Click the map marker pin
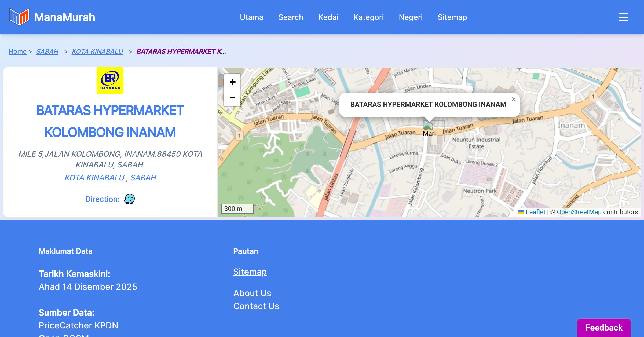Viewport: 644px width, 337px height. pyautogui.click(x=428, y=129)
